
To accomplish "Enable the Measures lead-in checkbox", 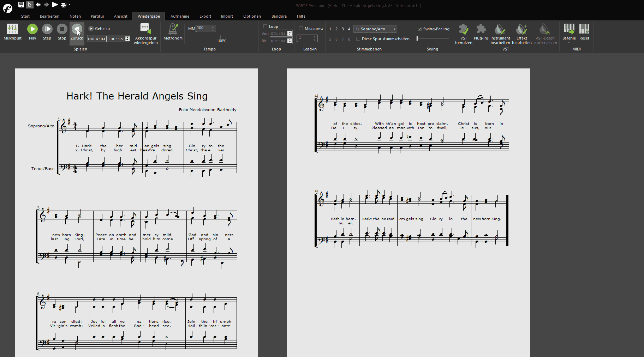I will pos(301,29).
